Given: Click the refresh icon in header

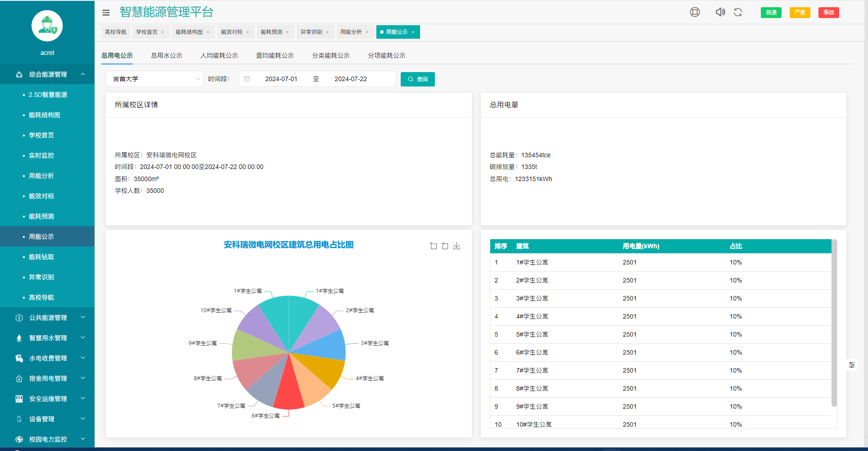Looking at the screenshot, I should pos(738,12).
